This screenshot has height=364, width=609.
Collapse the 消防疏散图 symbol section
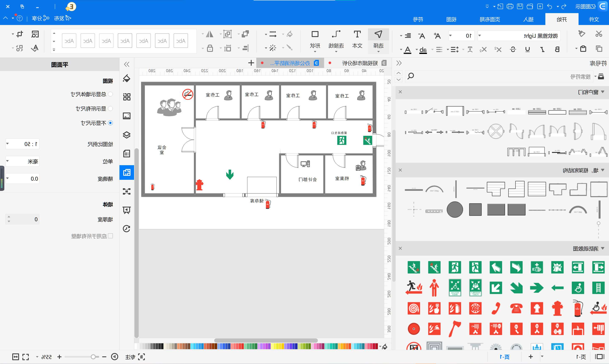[x=603, y=249]
